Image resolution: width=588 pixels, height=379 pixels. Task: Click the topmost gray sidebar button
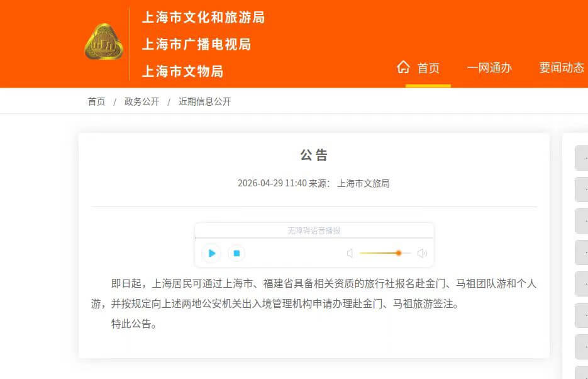[x=581, y=158]
